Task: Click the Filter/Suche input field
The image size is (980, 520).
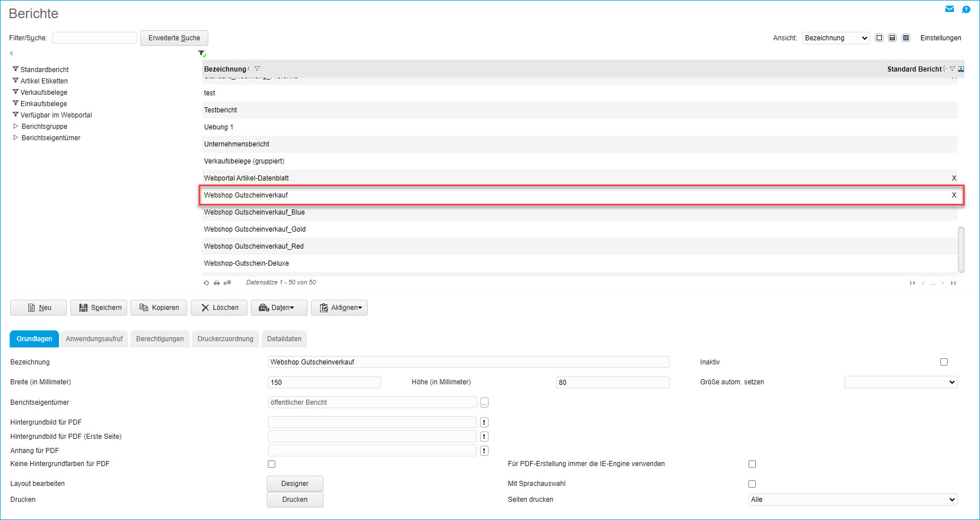Action: (x=95, y=38)
